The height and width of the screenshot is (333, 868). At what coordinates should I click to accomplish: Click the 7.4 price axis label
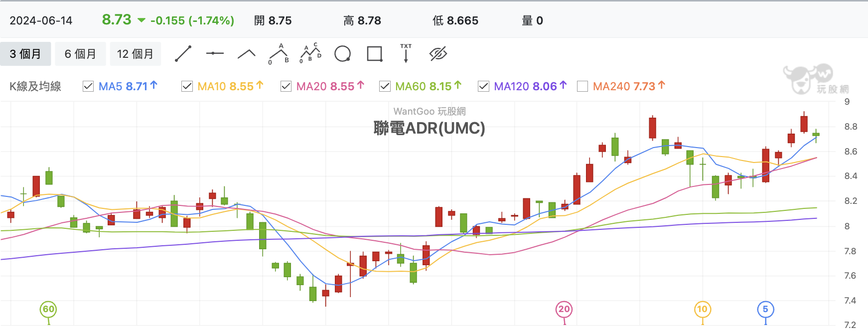pyautogui.click(x=851, y=301)
